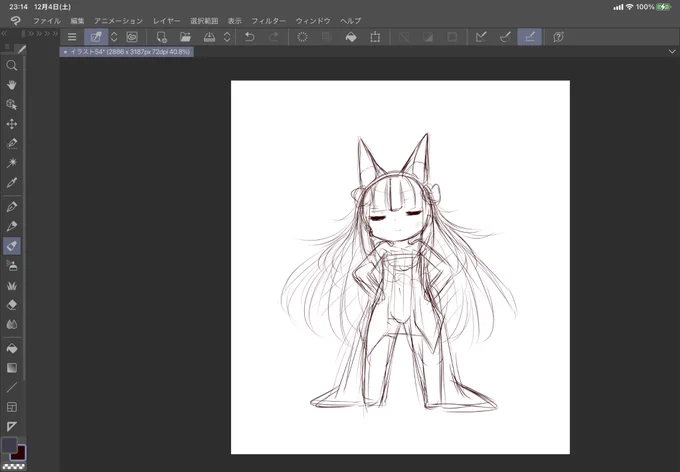
Task: Select the Zoom magnifier tool
Action: [12, 66]
